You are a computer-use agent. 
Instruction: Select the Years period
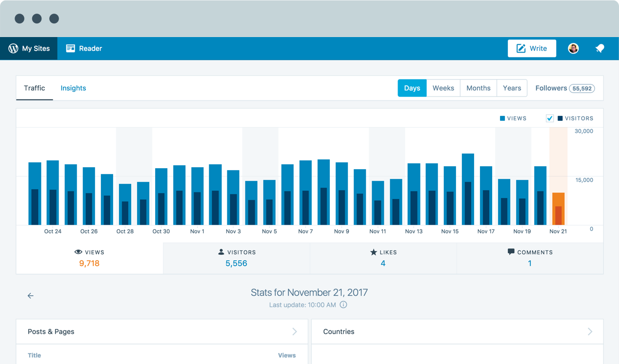pyautogui.click(x=512, y=88)
